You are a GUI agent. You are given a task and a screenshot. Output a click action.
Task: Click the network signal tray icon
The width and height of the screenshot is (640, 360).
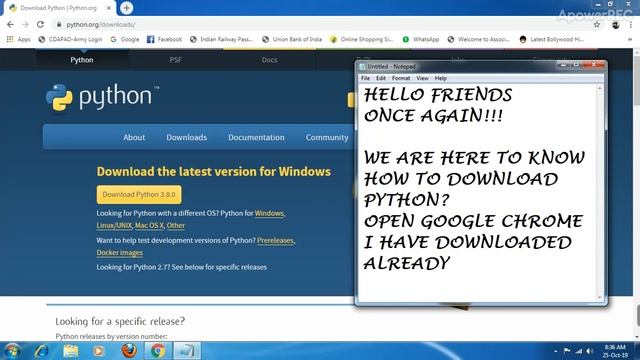click(x=578, y=351)
